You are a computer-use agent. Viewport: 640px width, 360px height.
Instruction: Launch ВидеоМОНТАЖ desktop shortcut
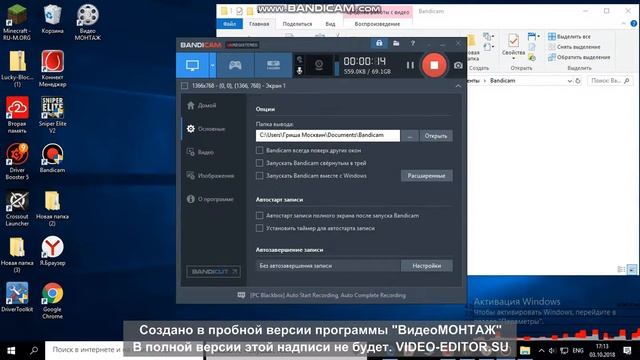click(x=87, y=22)
